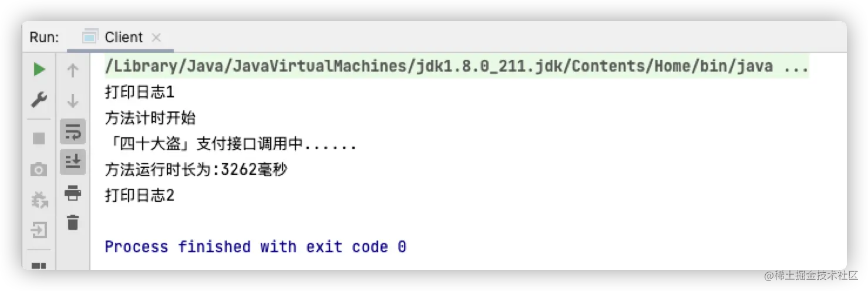Click the bug icon below the camera icon
The width and height of the screenshot is (868, 291).
39,200
